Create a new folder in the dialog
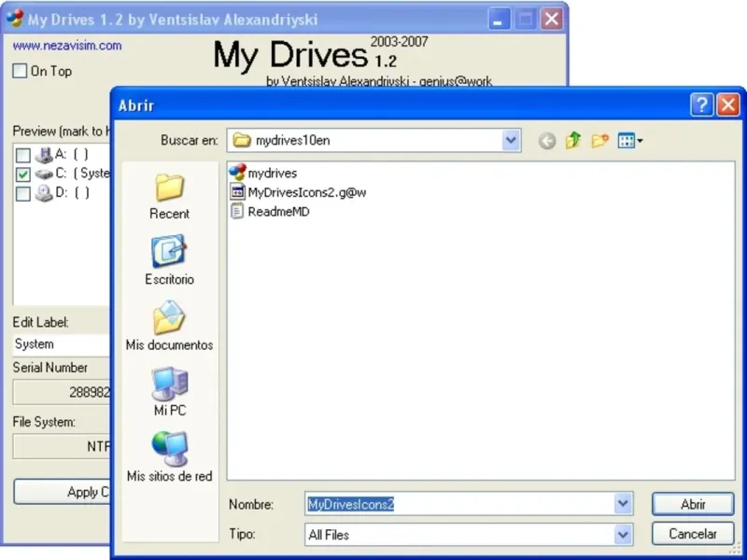This screenshot has height=560, width=747. 599,141
